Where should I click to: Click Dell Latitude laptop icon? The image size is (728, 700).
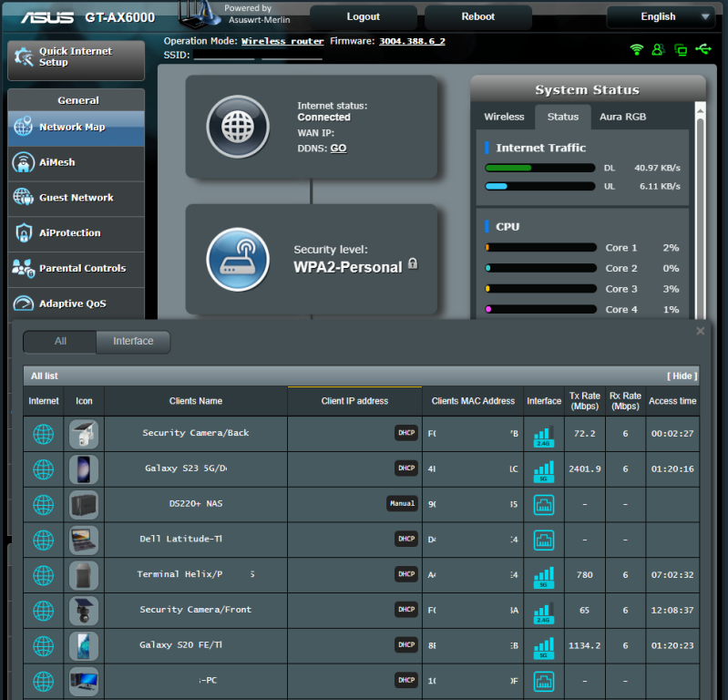(84, 540)
